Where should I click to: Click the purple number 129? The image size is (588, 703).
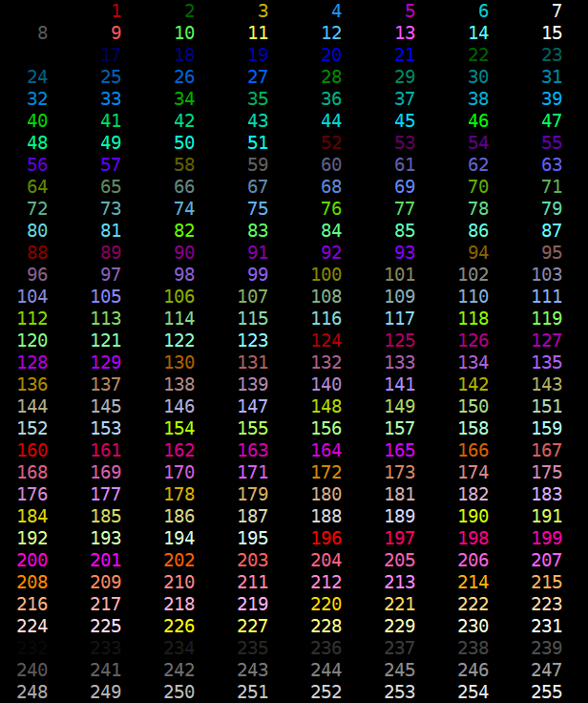106,362
